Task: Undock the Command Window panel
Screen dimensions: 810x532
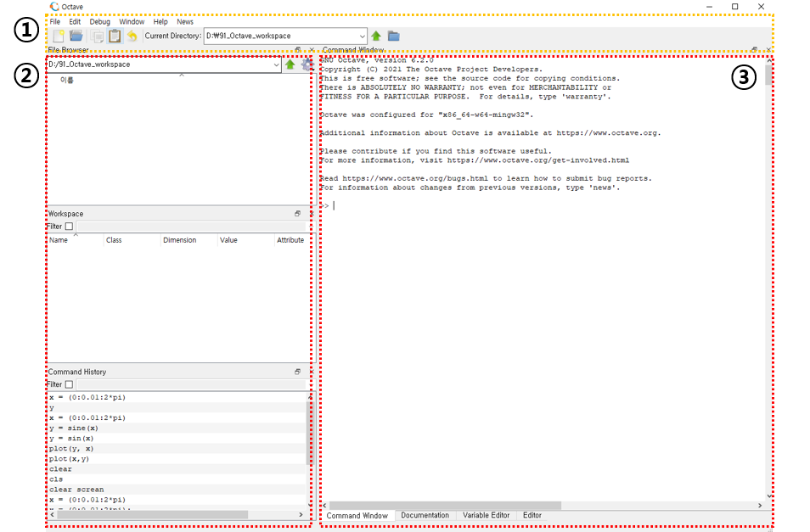Action: click(x=755, y=50)
